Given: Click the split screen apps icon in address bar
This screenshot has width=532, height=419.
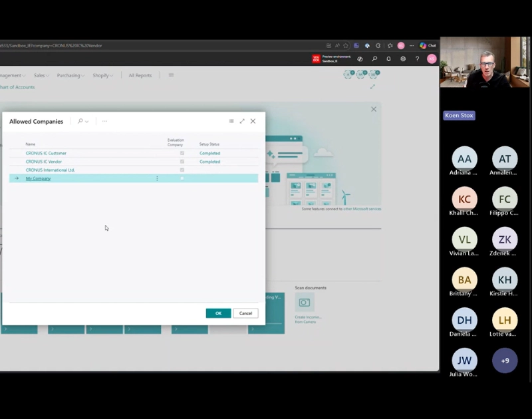Looking at the screenshot, I should coord(329,45).
